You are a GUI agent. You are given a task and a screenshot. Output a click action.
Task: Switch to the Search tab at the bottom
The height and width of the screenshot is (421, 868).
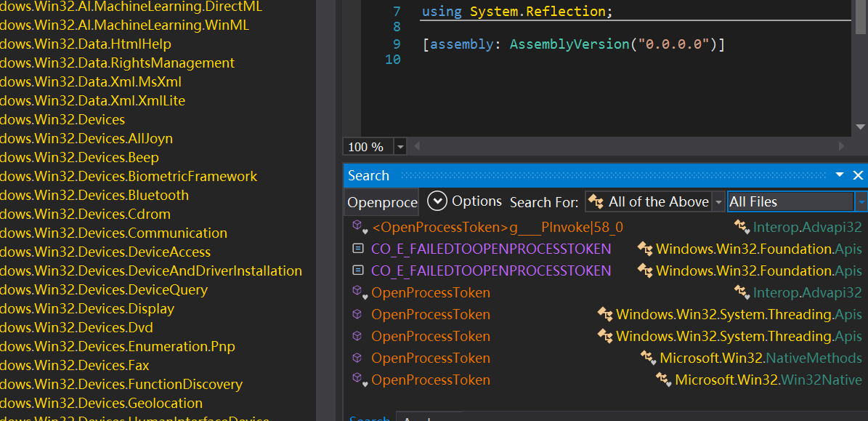click(370, 418)
